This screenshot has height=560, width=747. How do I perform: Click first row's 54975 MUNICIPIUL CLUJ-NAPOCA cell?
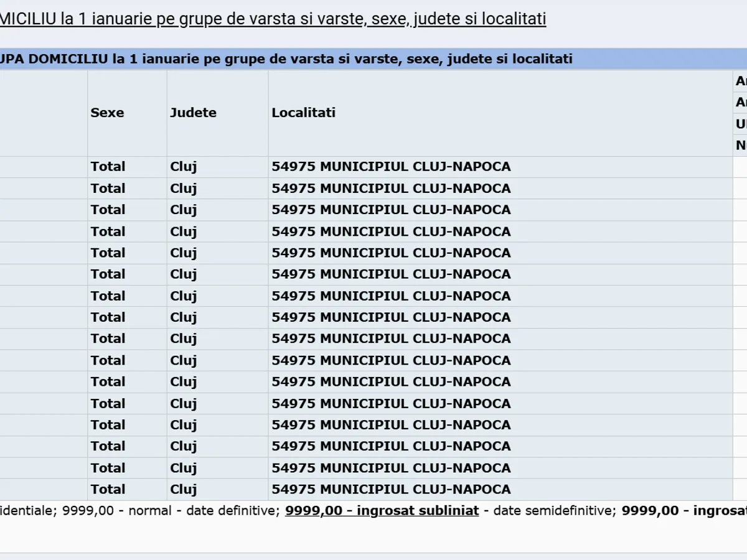tap(391, 167)
